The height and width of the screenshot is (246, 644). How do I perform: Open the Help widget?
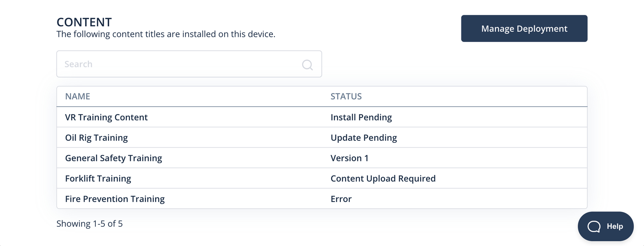coord(606,226)
